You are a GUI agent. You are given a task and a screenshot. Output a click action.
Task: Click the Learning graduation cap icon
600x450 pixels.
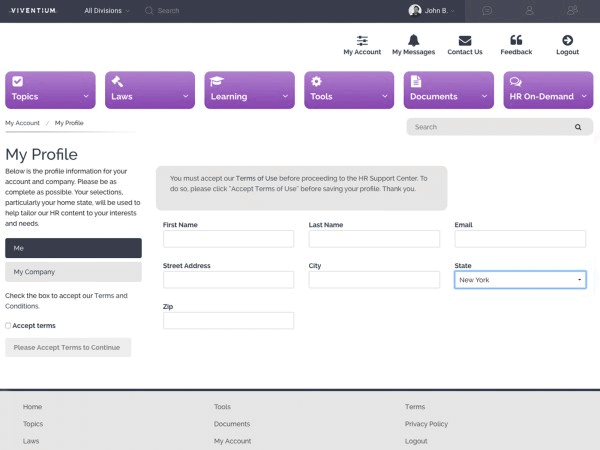pyautogui.click(x=217, y=81)
